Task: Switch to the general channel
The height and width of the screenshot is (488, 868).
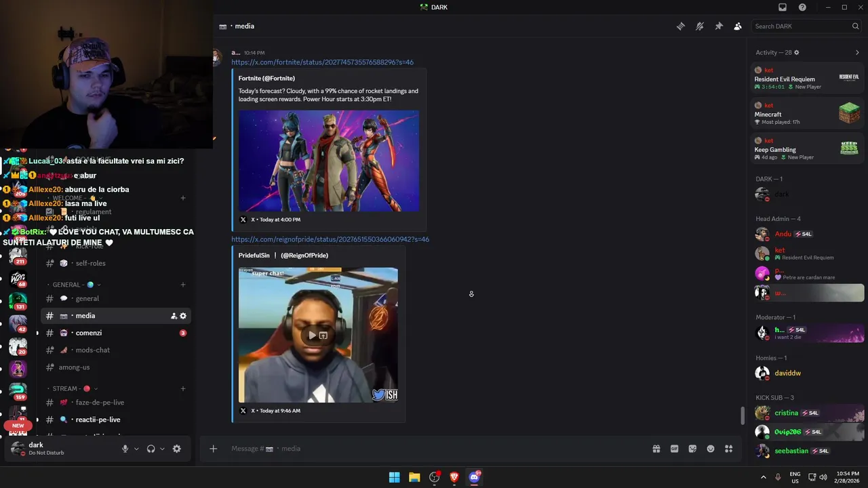Action: pyautogui.click(x=115, y=299)
